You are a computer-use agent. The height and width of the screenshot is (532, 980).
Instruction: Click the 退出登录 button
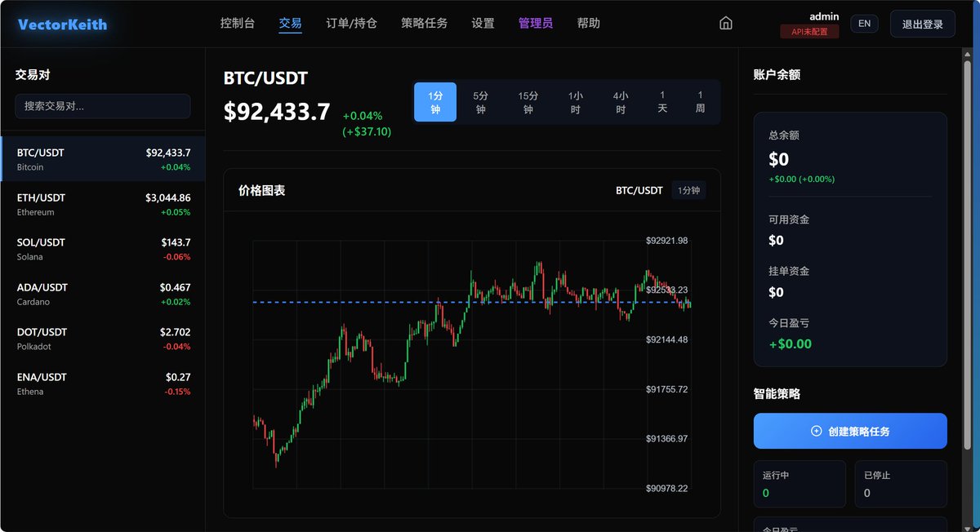(923, 24)
